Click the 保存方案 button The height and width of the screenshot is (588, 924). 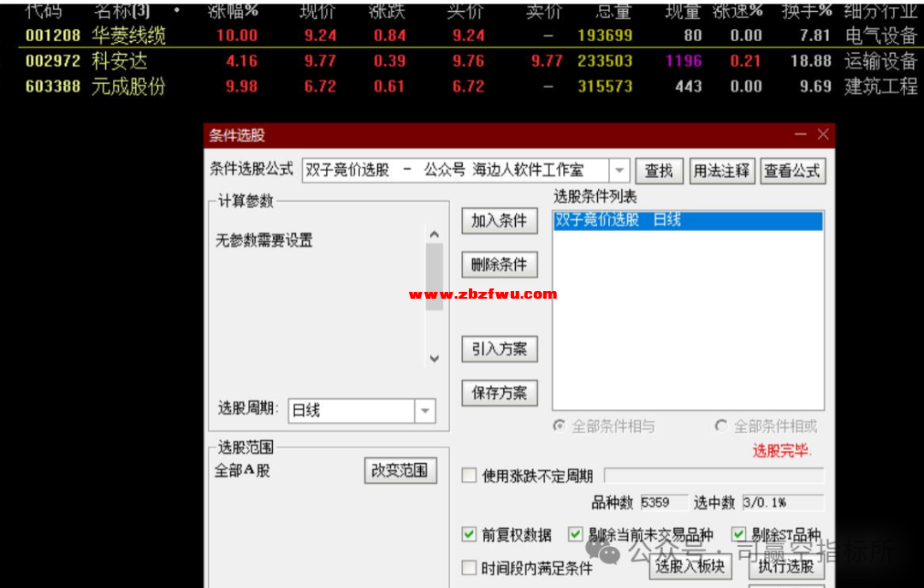coord(499,392)
